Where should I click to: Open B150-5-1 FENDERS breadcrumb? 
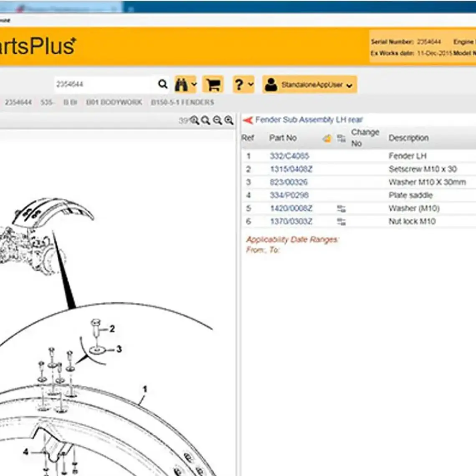pos(182,102)
